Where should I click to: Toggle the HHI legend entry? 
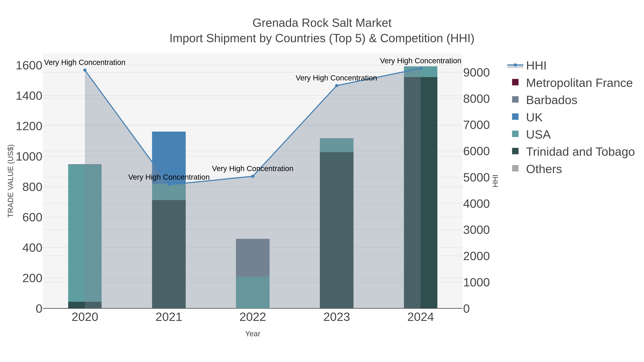526,66
